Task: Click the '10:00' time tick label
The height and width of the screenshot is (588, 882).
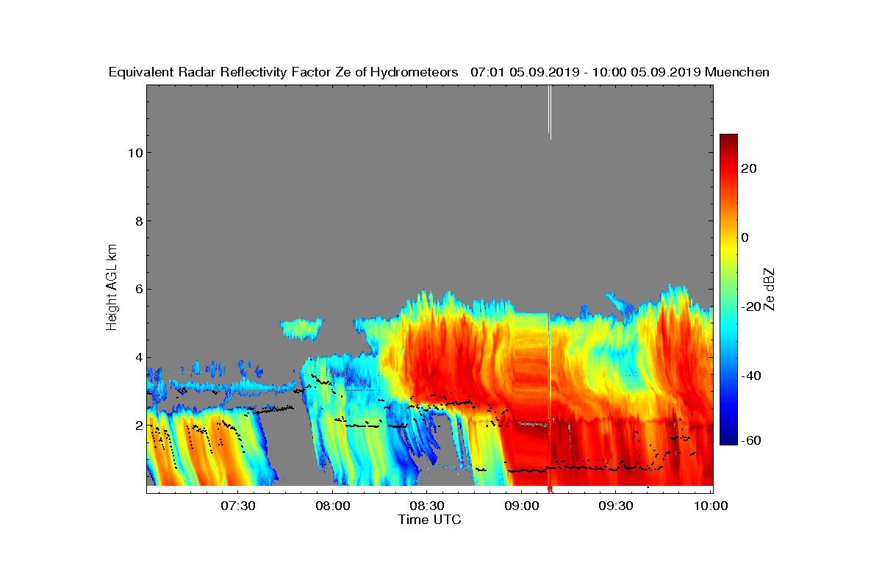Action: click(x=711, y=506)
